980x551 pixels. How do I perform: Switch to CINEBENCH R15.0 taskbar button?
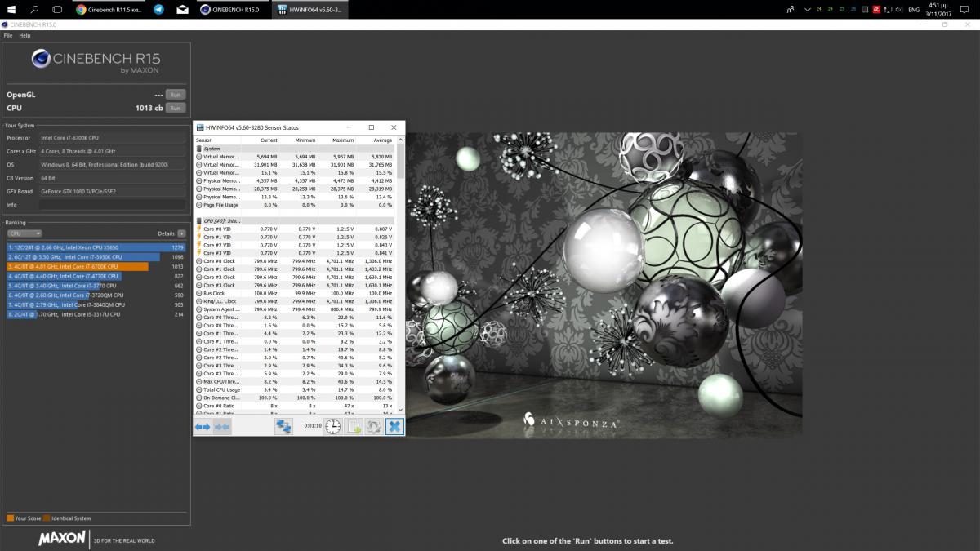(x=233, y=9)
